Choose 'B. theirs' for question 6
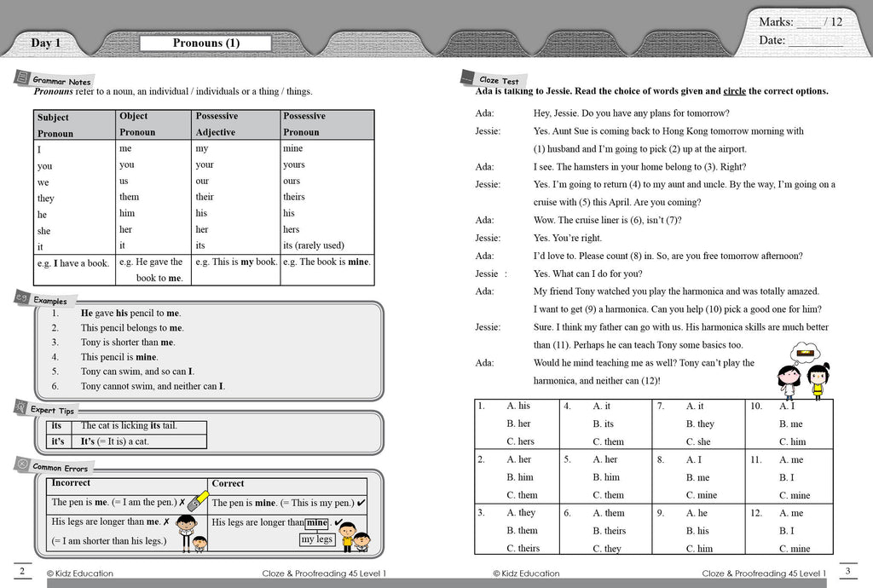The image size is (873, 588). (x=609, y=531)
